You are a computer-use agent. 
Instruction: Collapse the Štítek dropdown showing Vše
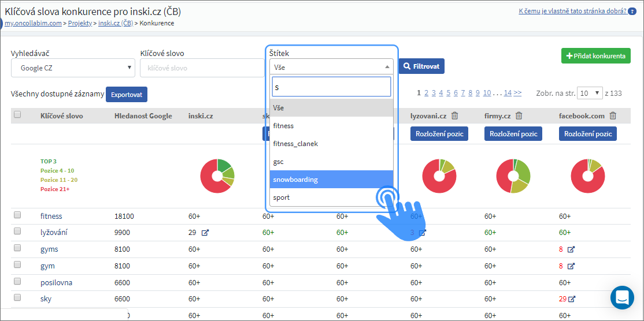click(x=331, y=66)
